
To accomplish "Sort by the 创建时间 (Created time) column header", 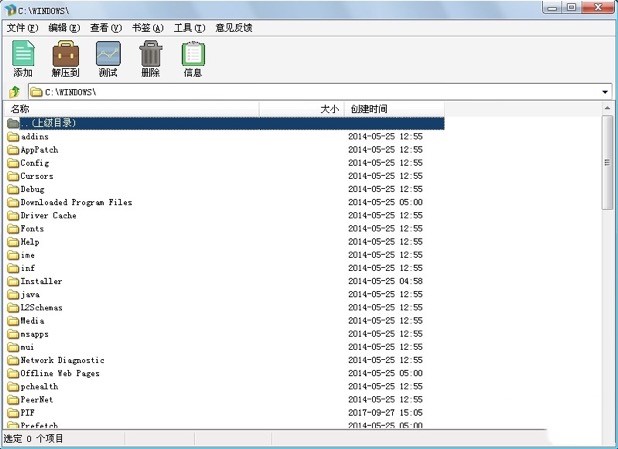I will (368, 109).
